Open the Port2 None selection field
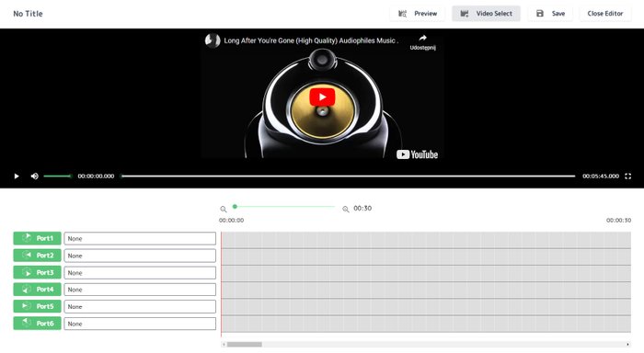644x353 pixels. coord(140,256)
